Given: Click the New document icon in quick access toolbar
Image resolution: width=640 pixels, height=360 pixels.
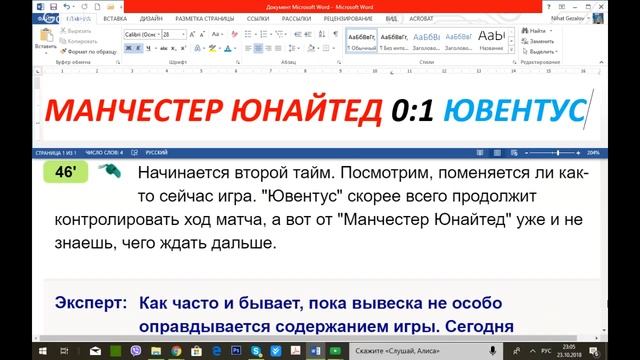Looking at the screenshot, I should [97, 7].
